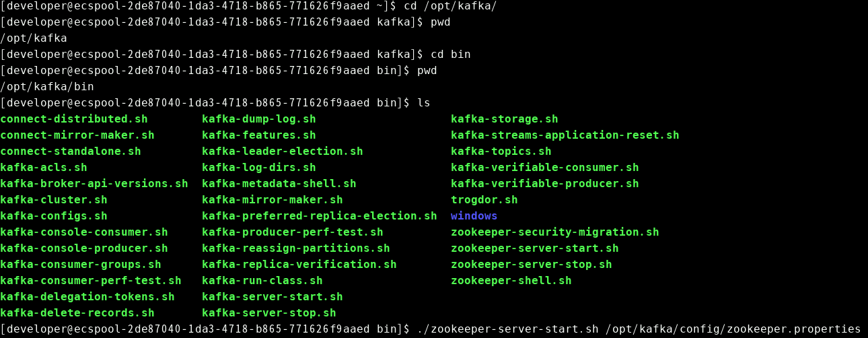Click the kafka-mirror-maker.sh entry

[x=272, y=200]
